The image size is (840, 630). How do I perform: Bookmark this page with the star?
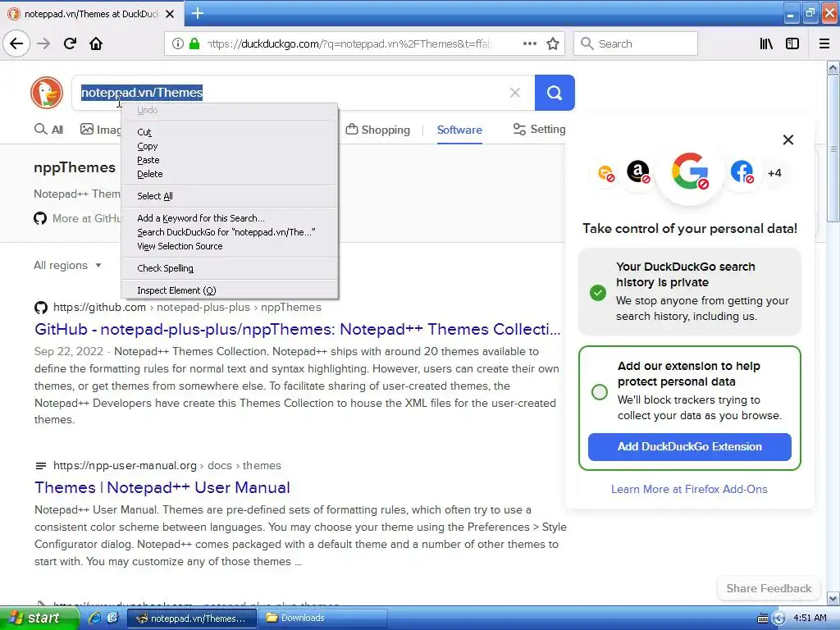click(x=553, y=43)
